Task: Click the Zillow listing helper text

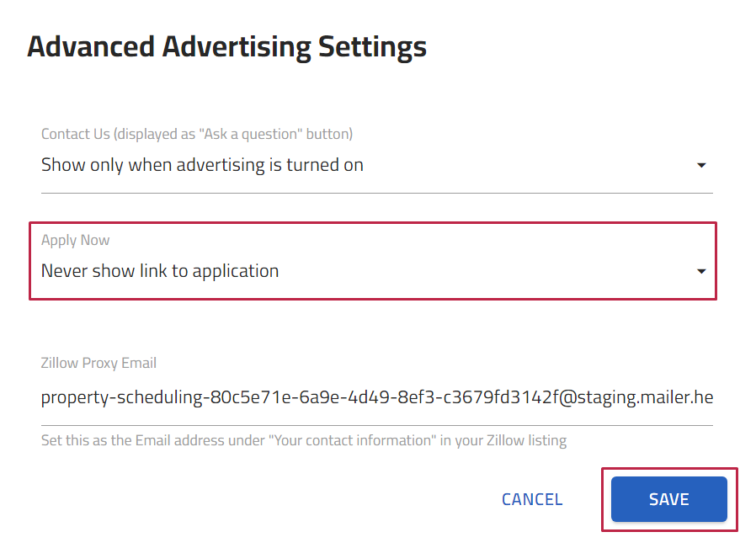Action: pos(304,440)
